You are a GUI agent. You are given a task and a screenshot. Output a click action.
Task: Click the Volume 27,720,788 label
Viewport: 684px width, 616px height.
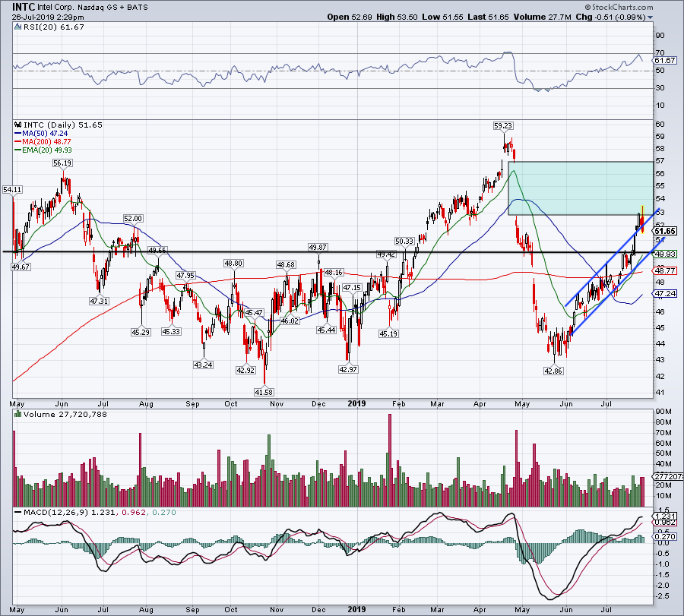pyautogui.click(x=65, y=415)
